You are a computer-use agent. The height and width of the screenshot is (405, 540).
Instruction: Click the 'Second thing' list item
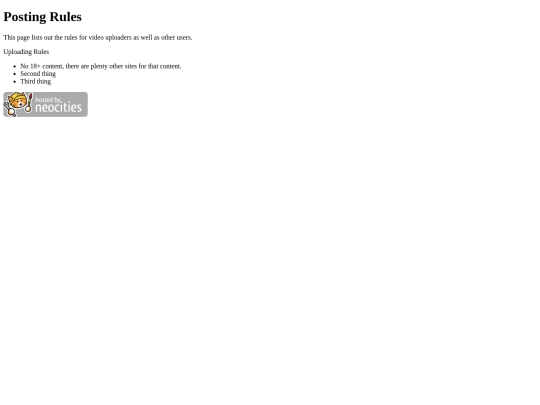[x=38, y=74]
